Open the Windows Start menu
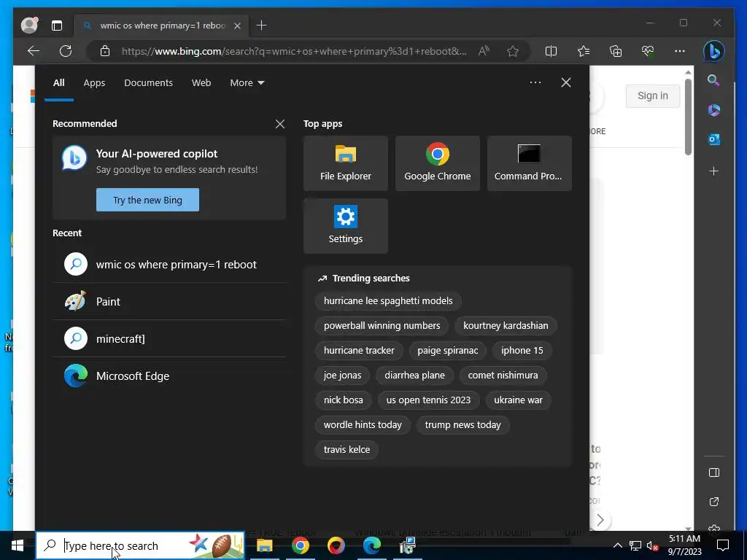 tap(18, 545)
